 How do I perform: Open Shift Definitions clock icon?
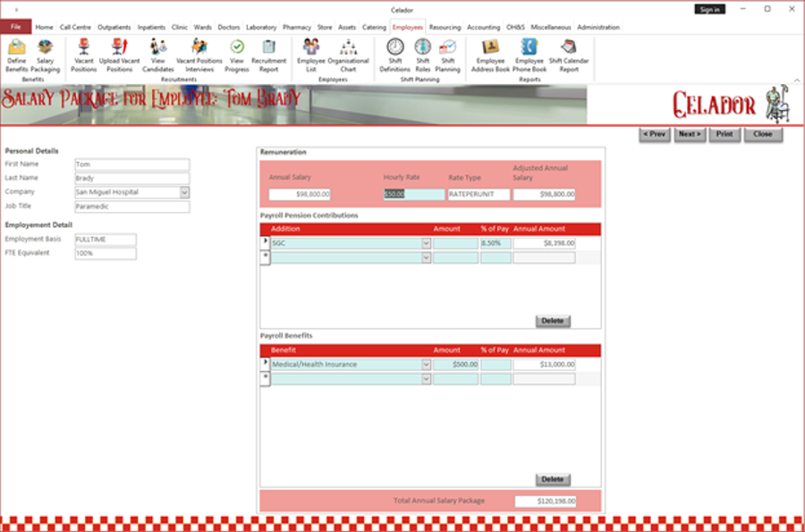click(394, 55)
